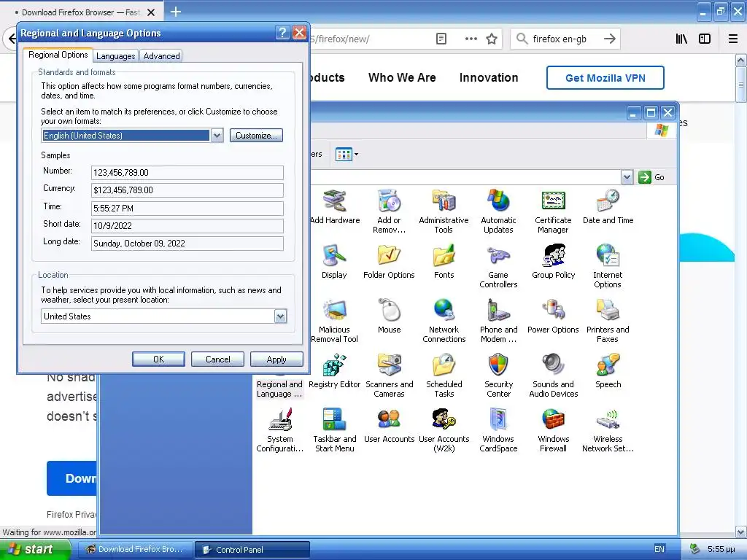
Task: Click the EN language bar indicator
Action: click(x=659, y=549)
